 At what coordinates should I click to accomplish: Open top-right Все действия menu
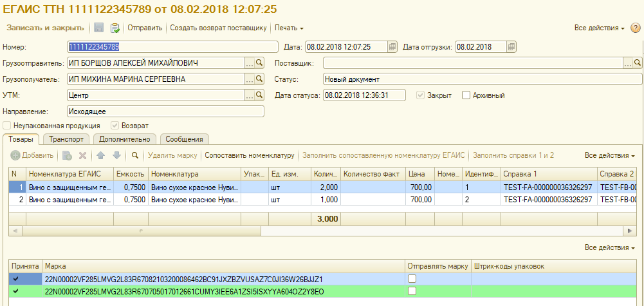[x=599, y=28]
